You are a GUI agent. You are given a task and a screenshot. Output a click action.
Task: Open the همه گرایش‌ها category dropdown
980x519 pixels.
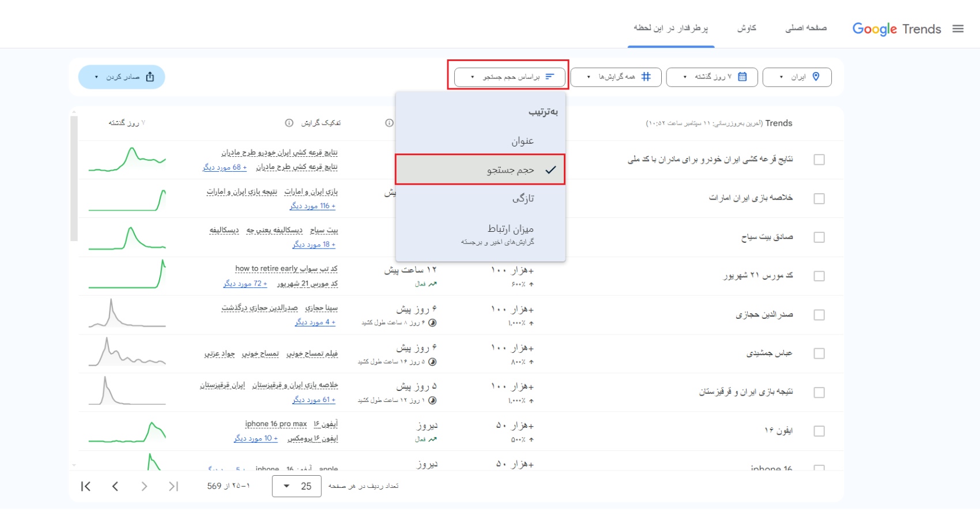click(x=616, y=77)
